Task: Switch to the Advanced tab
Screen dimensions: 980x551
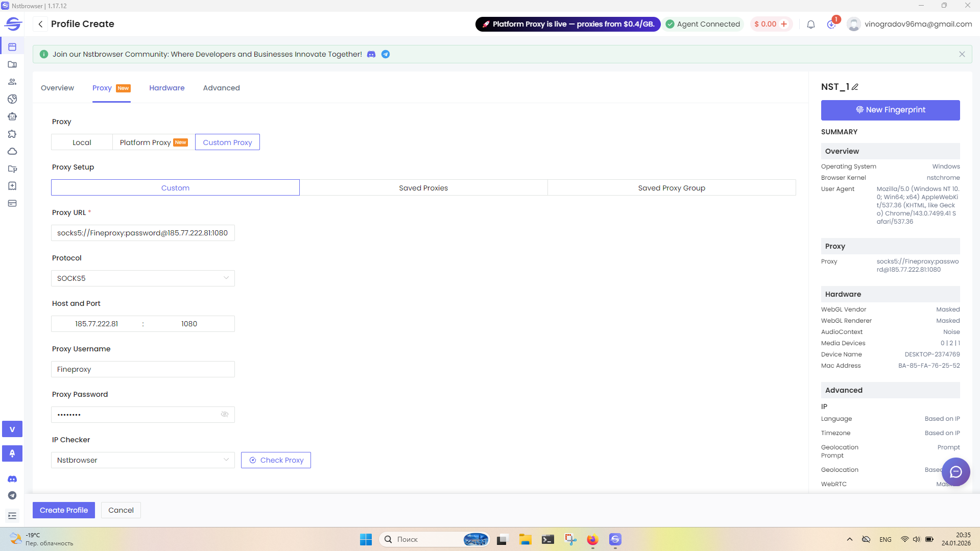Action: (221, 88)
